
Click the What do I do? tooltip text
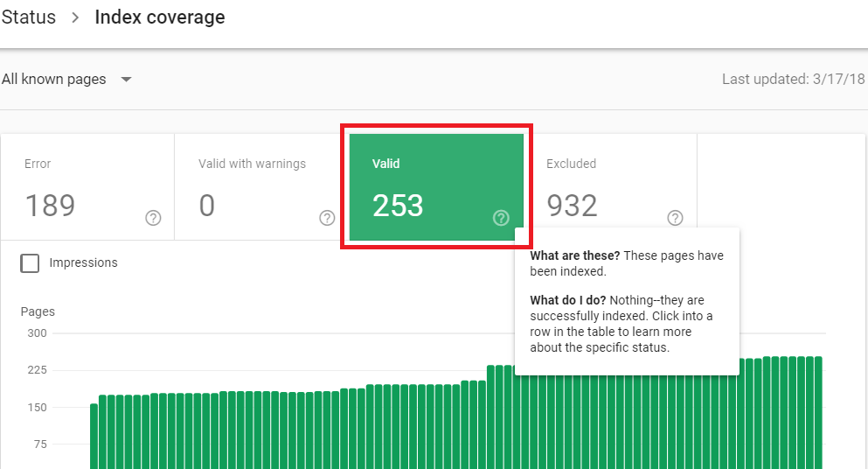point(568,300)
